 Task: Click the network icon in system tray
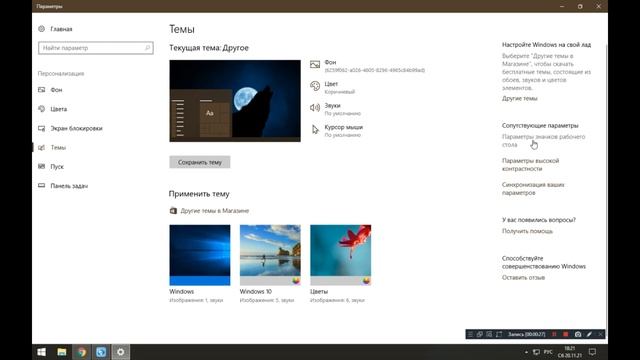(x=536, y=352)
